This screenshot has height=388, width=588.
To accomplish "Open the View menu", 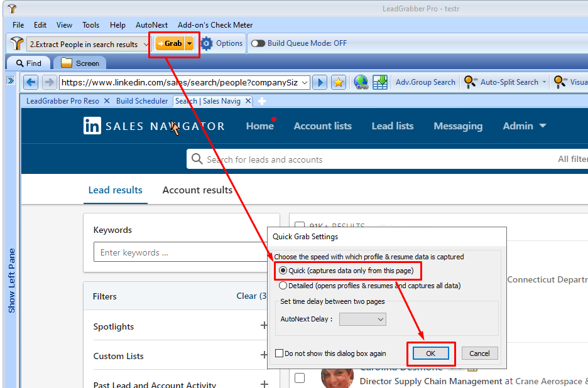I will pyautogui.click(x=64, y=25).
